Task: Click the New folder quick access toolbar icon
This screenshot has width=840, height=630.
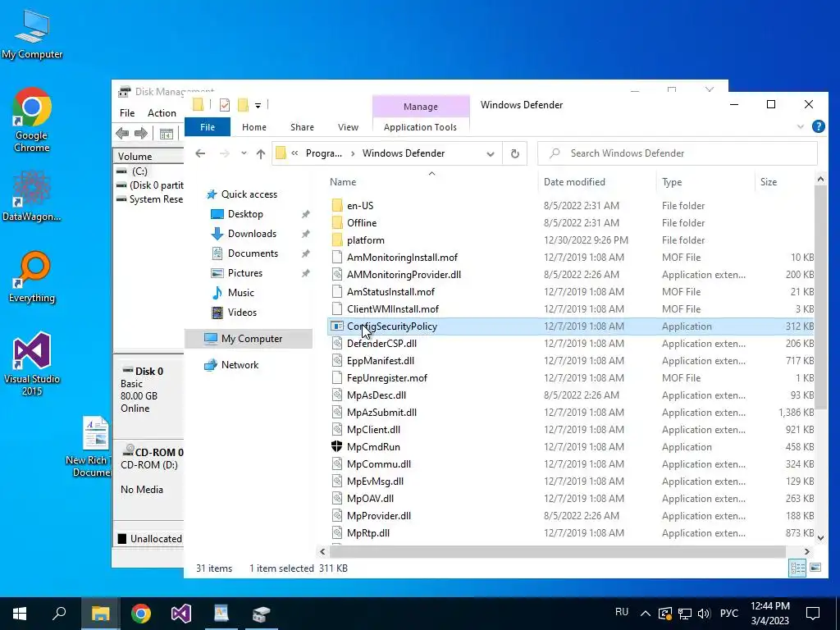Action: tap(243, 105)
